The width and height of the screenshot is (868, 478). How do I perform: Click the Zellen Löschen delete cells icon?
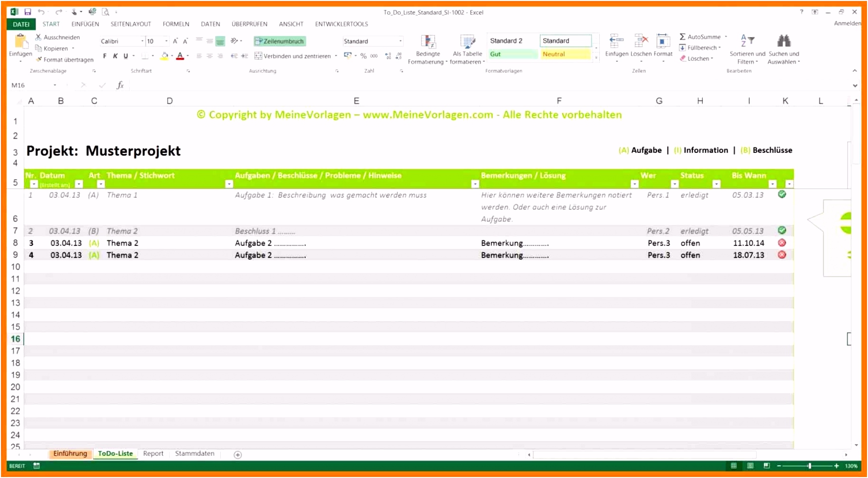pos(641,42)
